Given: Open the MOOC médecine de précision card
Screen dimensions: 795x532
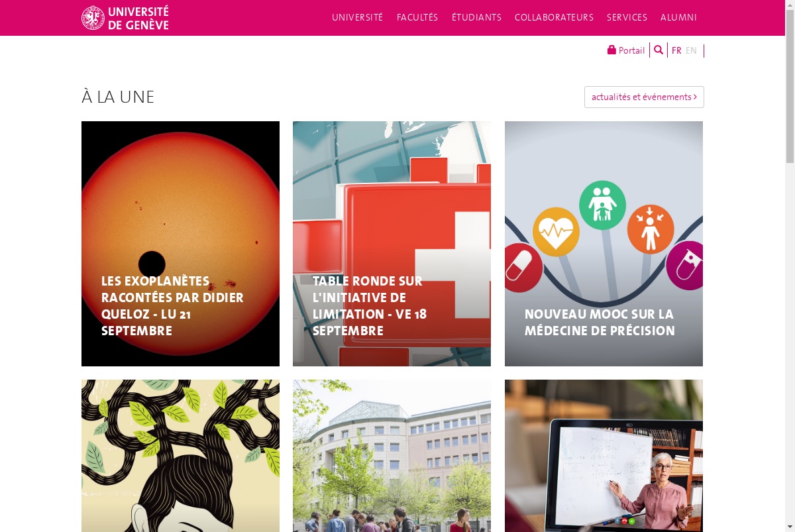Looking at the screenshot, I should coord(604,244).
